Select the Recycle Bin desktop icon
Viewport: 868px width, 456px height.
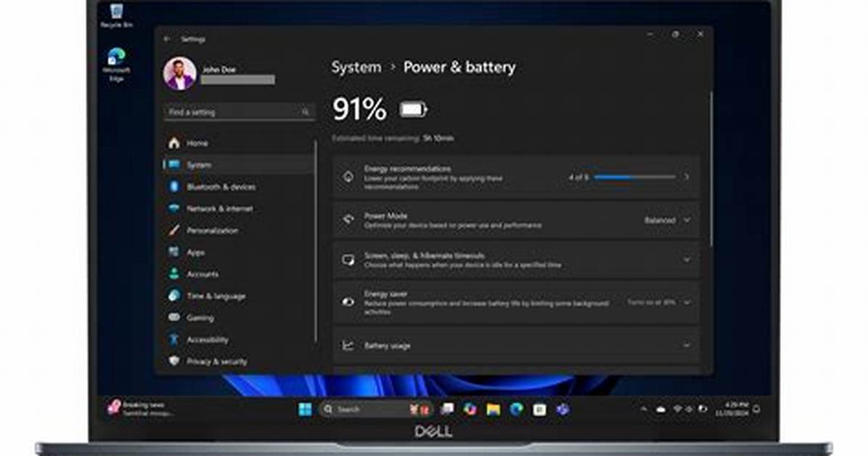[116, 15]
